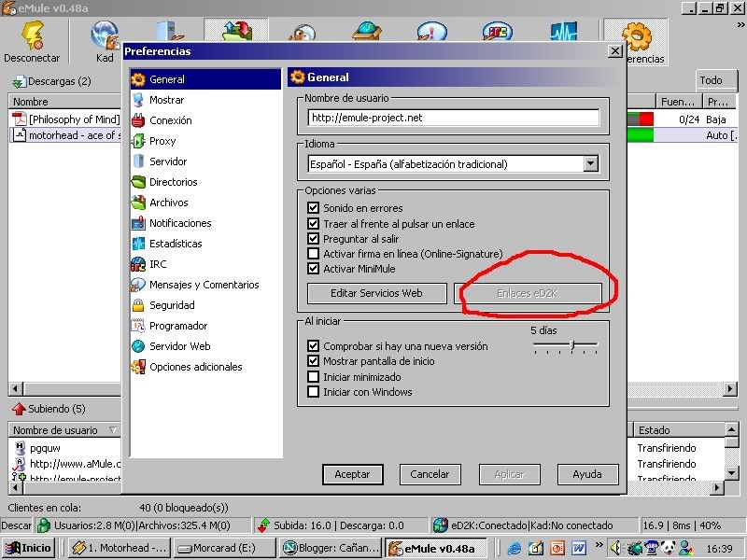
Task: Click the "Subida: 16.0 | Descarga: 0.0" status
Action: point(339,525)
